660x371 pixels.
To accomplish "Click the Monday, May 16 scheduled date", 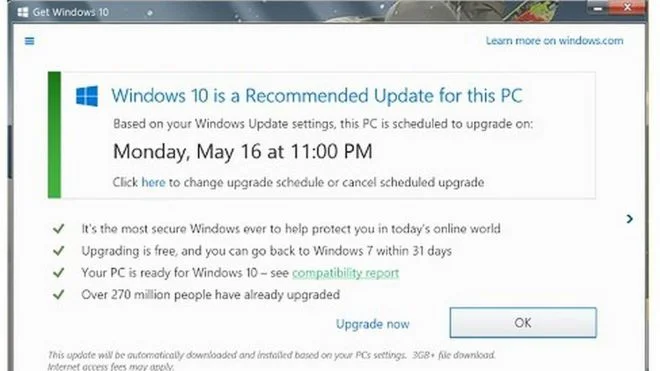I will 242,151.
